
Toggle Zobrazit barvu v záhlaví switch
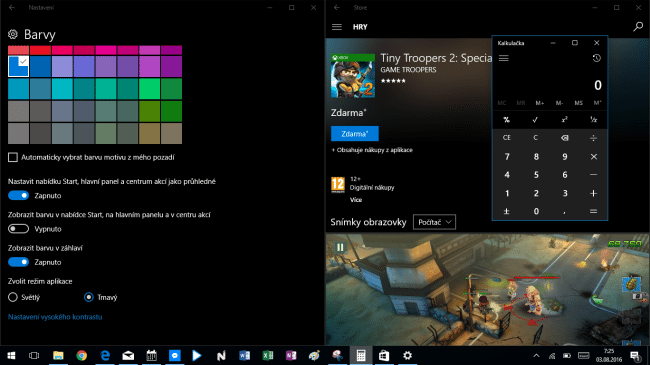[18, 262]
